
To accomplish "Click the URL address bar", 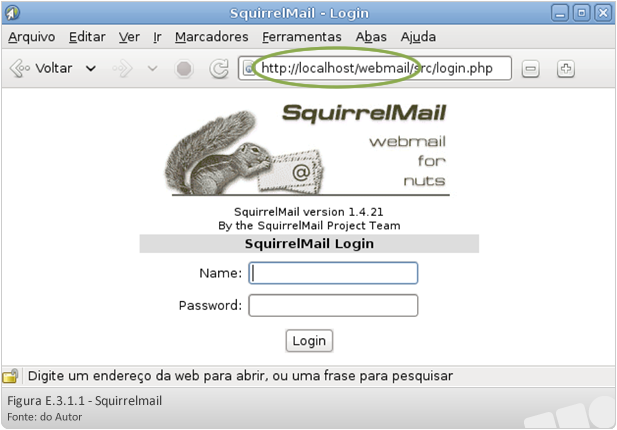I will (x=375, y=68).
